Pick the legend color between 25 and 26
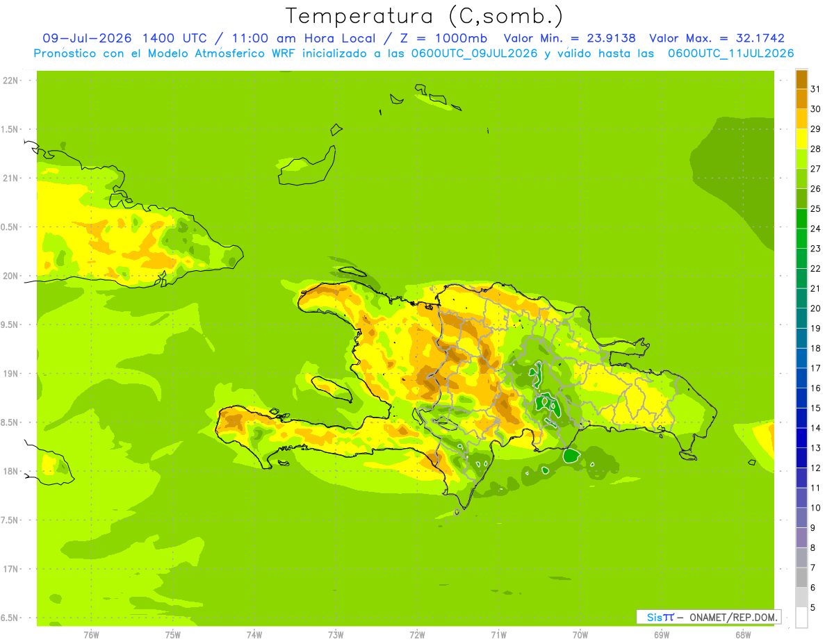Screen dimensions: 834x644 coord(801,199)
